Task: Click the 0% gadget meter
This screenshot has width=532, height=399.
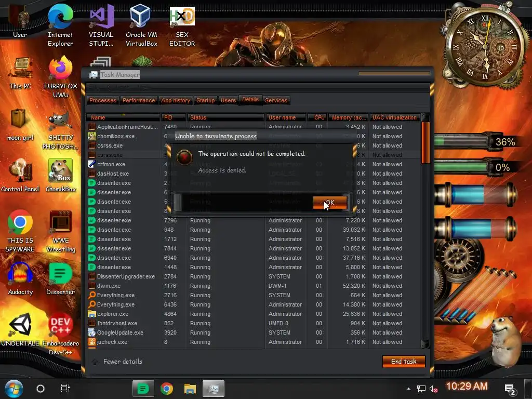Action: click(x=477, y=167)
